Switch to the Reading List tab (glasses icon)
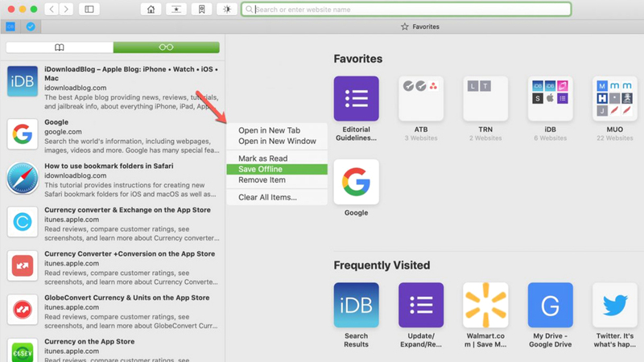 [x=166, y=48]
